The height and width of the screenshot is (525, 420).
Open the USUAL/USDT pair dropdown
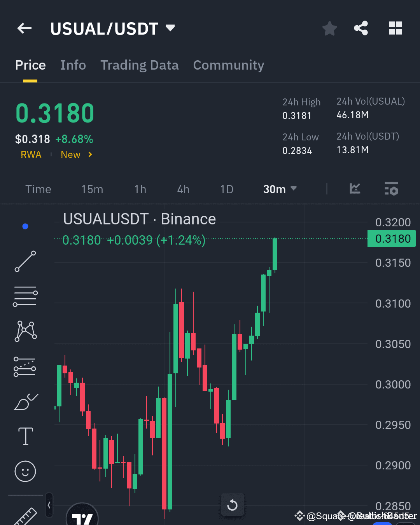pos(170,28)
